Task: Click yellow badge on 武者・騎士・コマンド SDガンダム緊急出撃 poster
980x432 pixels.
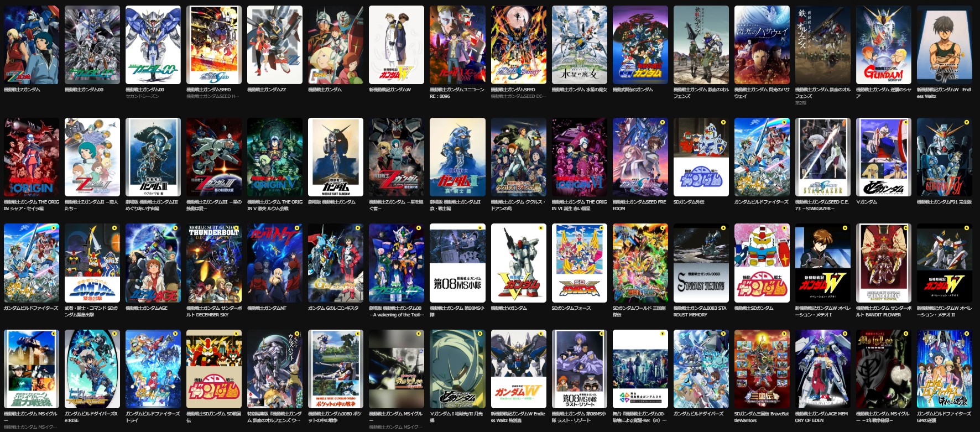Action: coord(114,228)
